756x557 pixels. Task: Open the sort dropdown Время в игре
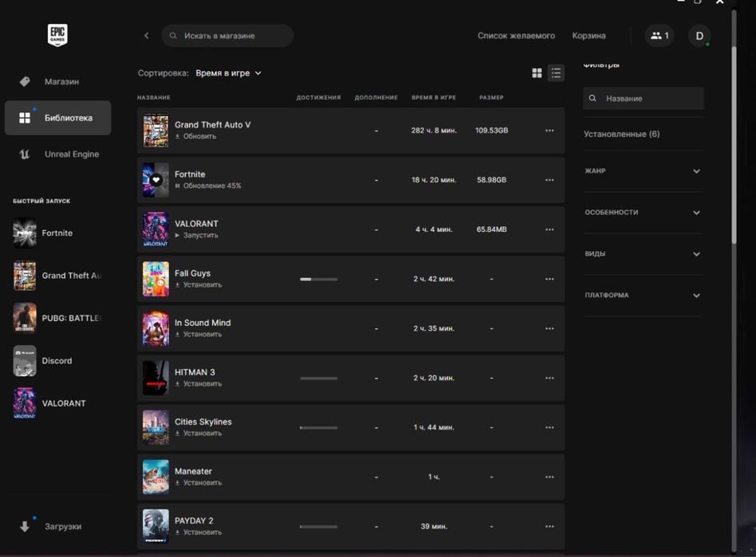pyautogui.click(x=229, y=73)
